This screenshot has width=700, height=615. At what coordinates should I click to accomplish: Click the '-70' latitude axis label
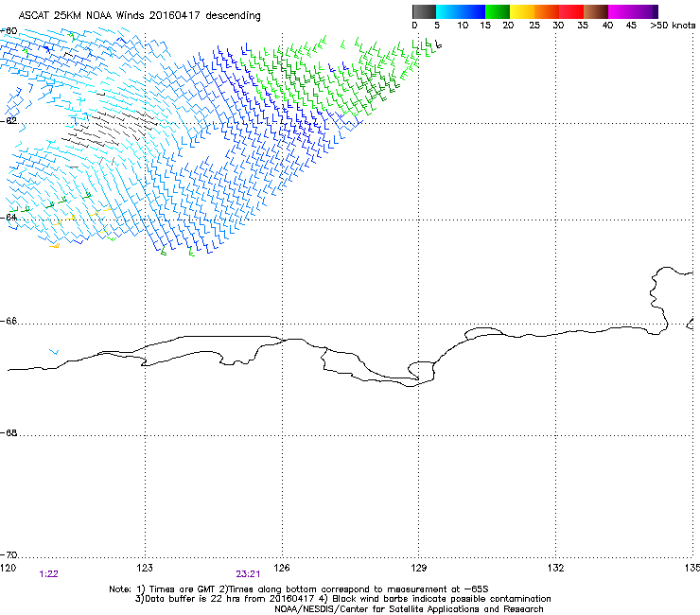click(x=9, y=554)
